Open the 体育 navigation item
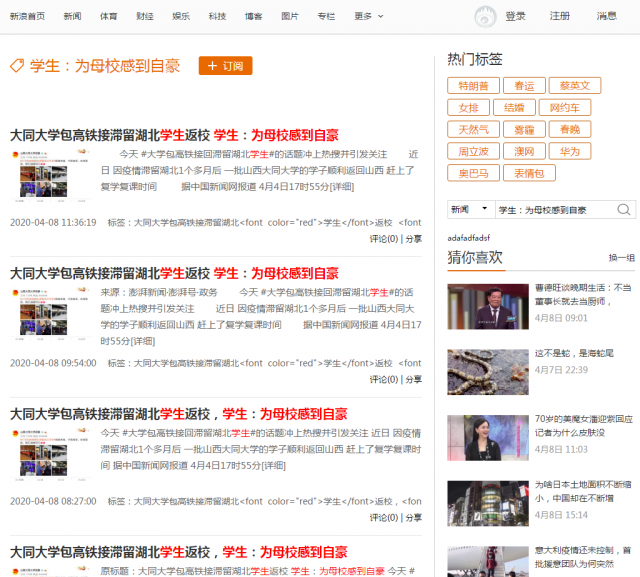This screenshot has height=577, width=640. point(109,16)
